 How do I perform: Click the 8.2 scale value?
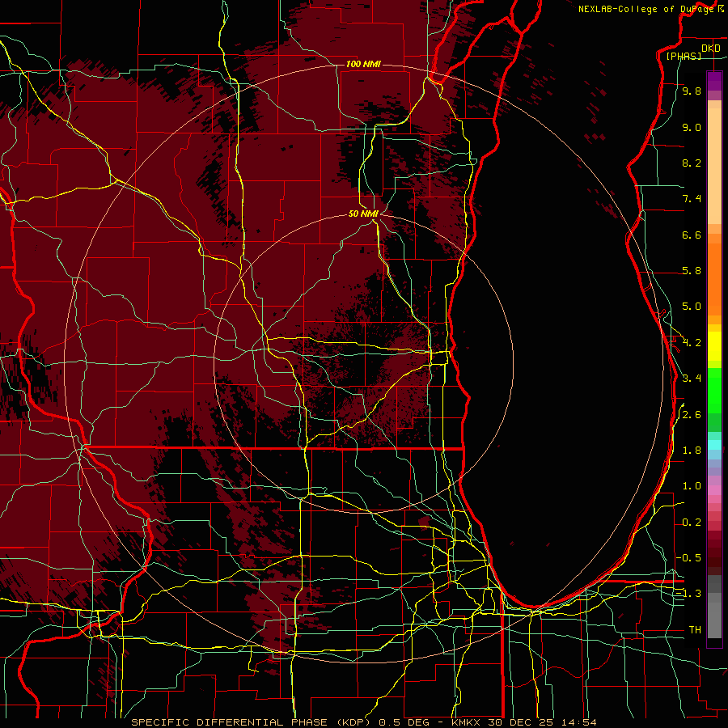[x=692, y=163]
